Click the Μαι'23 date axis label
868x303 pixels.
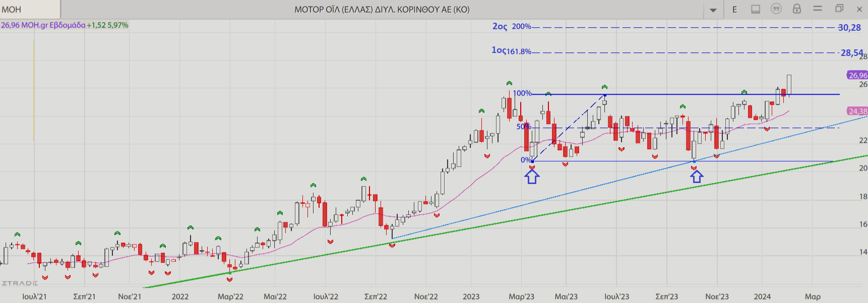(x=566, y=296)
